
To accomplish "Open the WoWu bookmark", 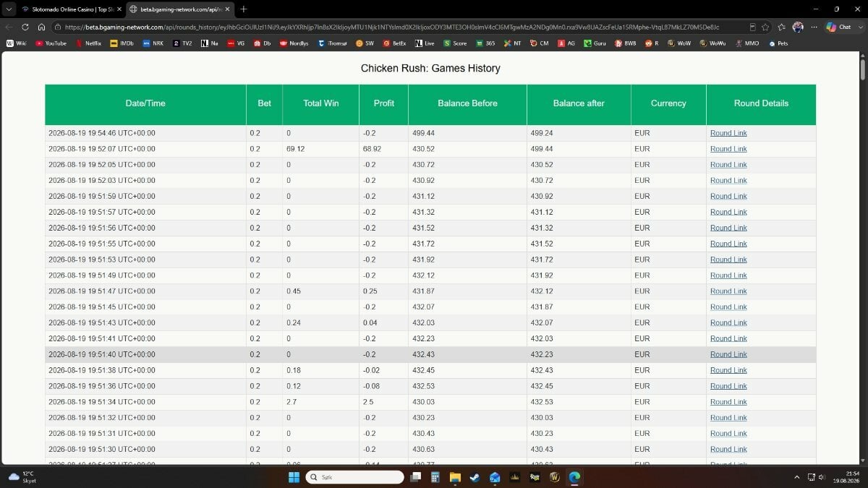I will click(x=712, y=43).
